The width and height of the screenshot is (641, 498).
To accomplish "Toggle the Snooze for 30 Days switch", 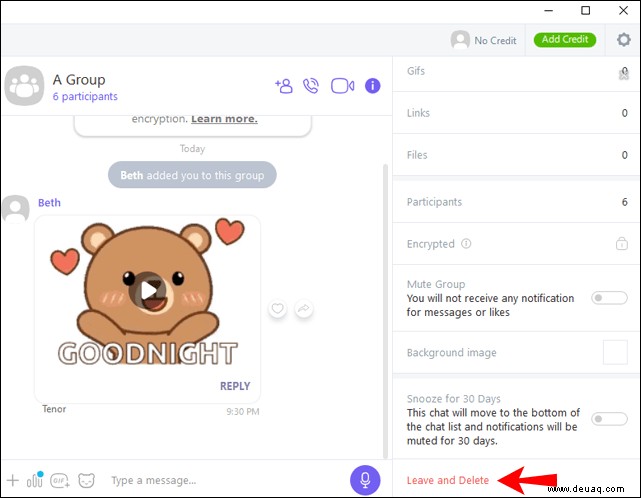I will [609, 419].
